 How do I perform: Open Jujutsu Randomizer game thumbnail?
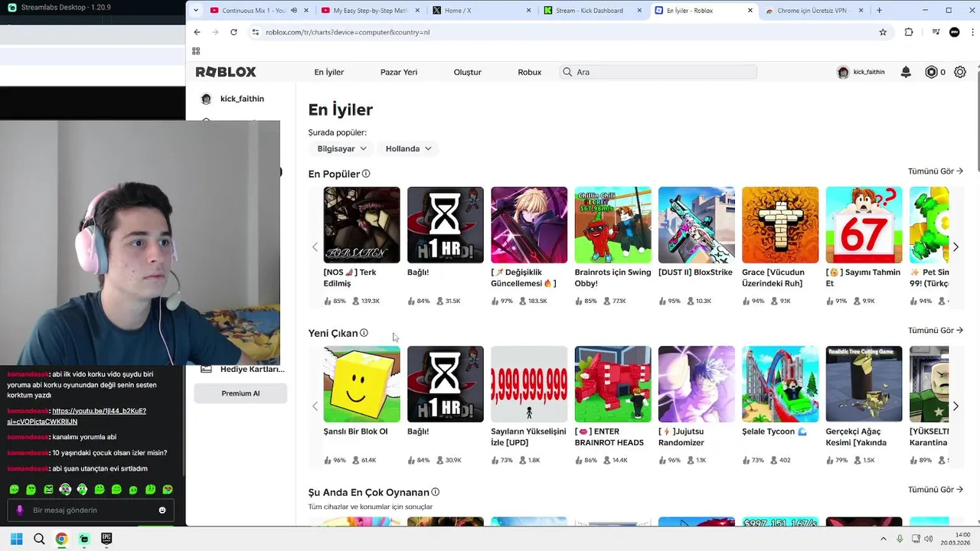696,384
